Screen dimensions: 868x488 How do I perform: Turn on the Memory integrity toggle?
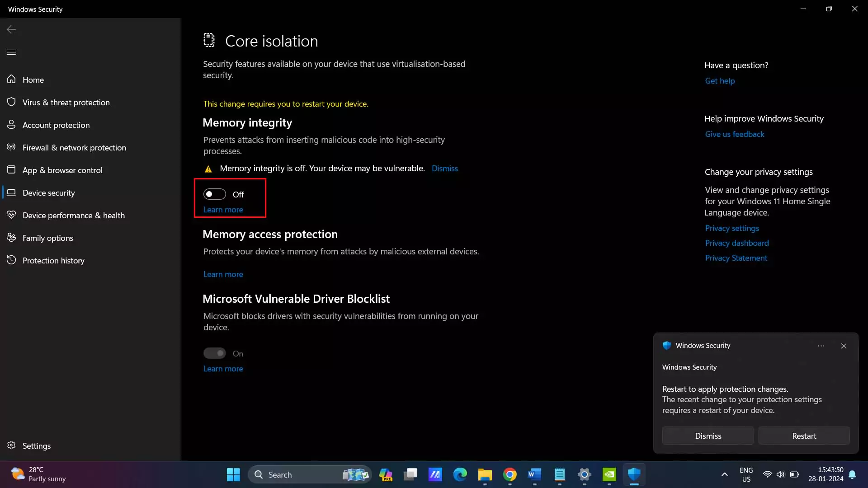pos(214,194)
